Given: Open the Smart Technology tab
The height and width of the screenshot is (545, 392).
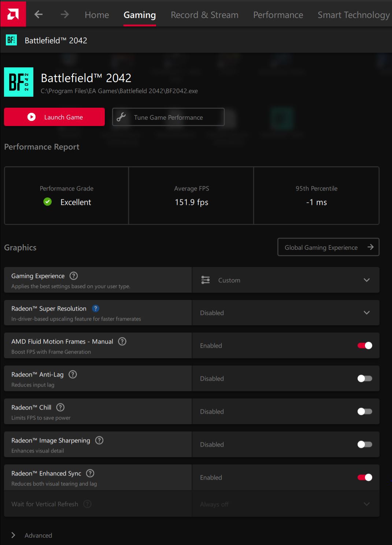Looking at the screenshot, I should coord(354,15).
